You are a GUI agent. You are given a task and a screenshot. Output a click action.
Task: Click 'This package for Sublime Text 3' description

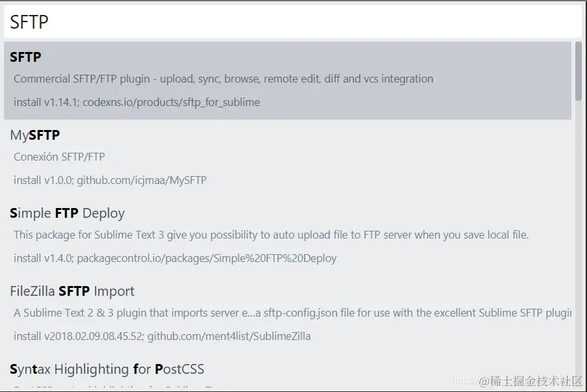click(271, 235)
